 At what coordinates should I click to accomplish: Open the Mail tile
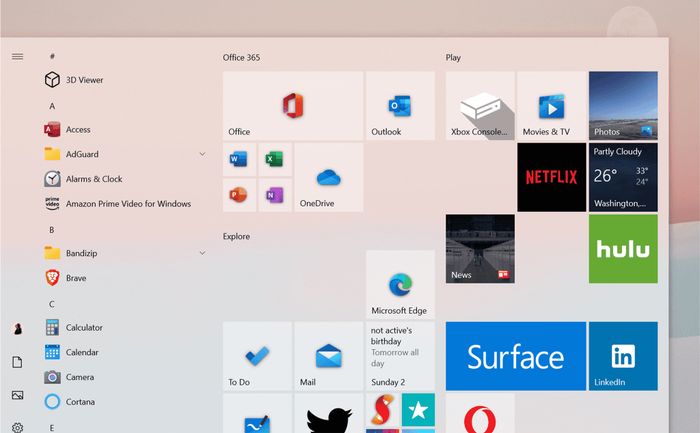tap(329, 356)
